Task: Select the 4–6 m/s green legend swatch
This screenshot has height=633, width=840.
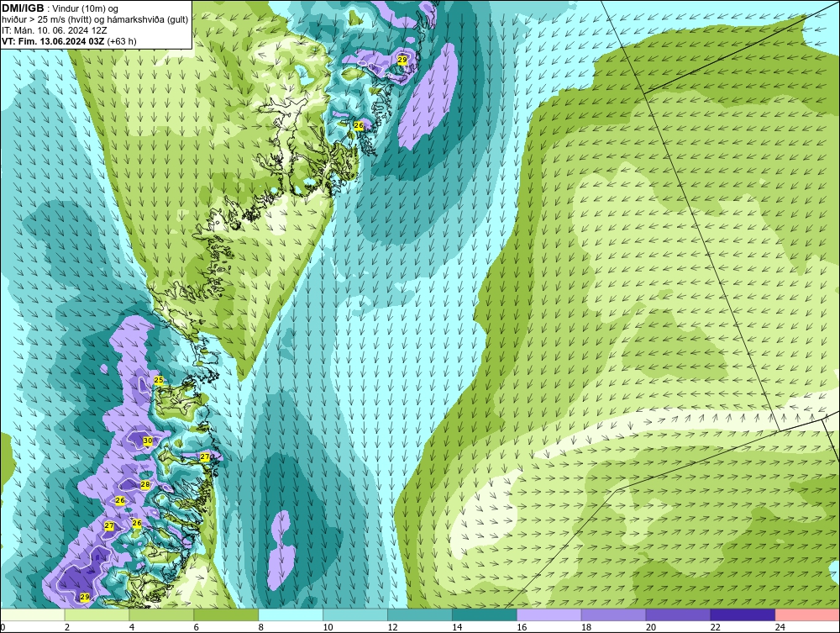Action: [x=161, y=615]
